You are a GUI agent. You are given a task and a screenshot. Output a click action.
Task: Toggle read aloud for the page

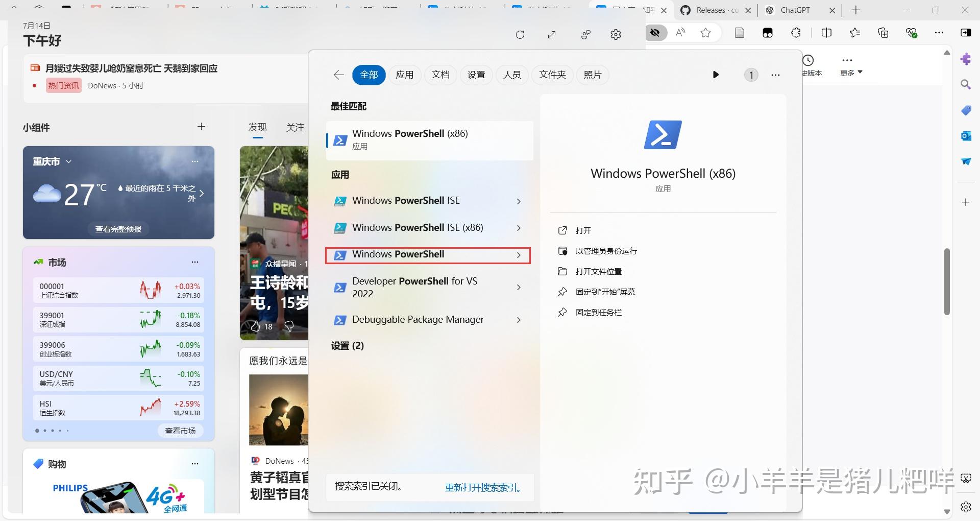point(680,32)
